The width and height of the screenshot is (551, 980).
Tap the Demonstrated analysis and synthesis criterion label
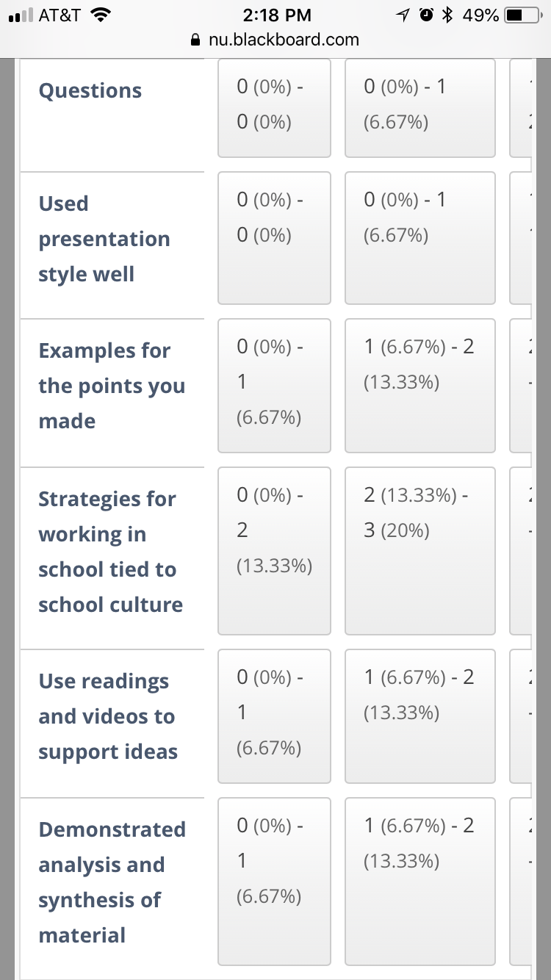pyautogui.click(x=112, y=882)
